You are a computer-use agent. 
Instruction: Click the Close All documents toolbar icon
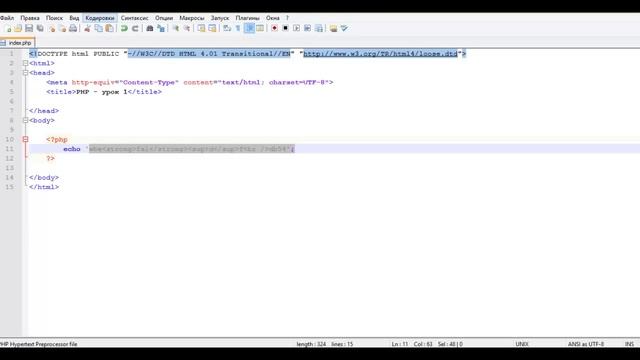[x=62, y=28]
